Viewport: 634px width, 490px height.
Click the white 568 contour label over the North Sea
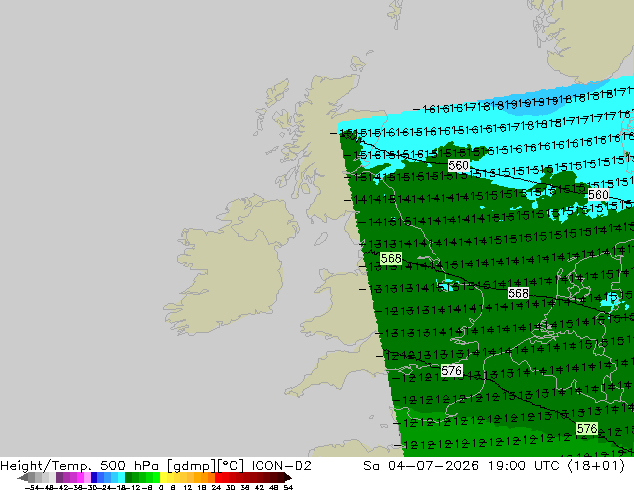[x=518, y=293]
